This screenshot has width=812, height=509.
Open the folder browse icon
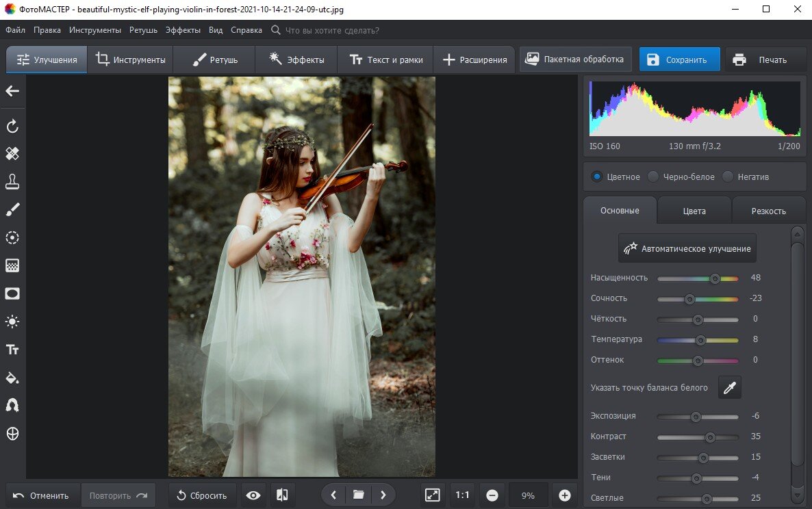point(358,495)
